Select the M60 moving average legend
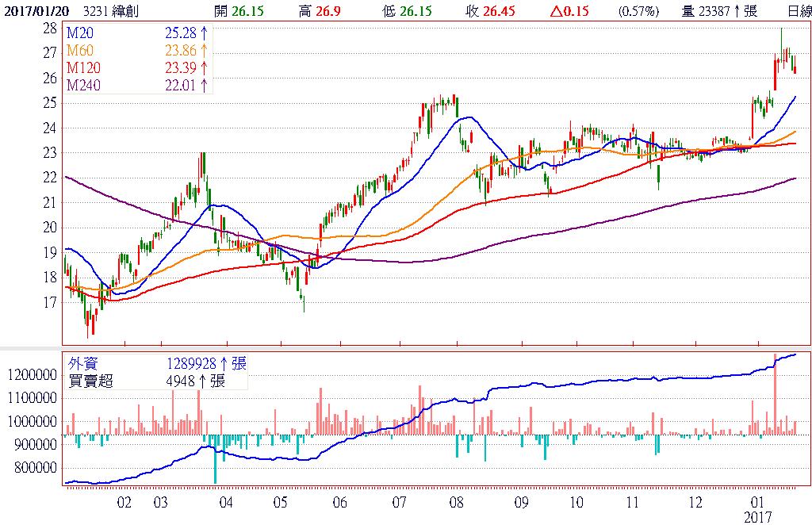The width and height of the screenshot is (812, 525). (80, 50)
